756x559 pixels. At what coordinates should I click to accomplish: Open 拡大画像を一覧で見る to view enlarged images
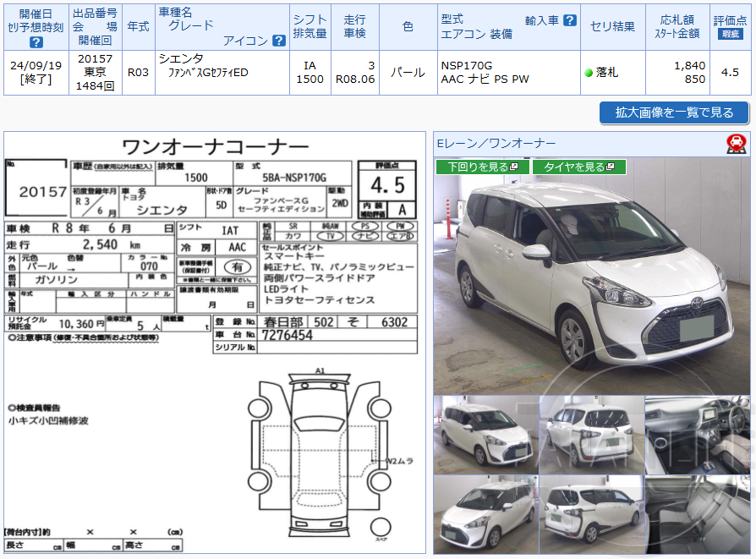tap(673, 113)
